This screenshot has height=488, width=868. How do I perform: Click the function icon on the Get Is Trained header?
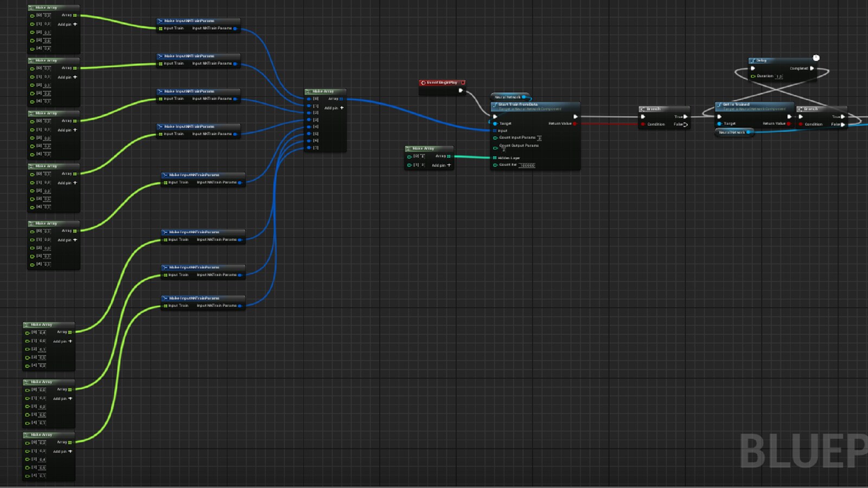click(x=719, y=105)
